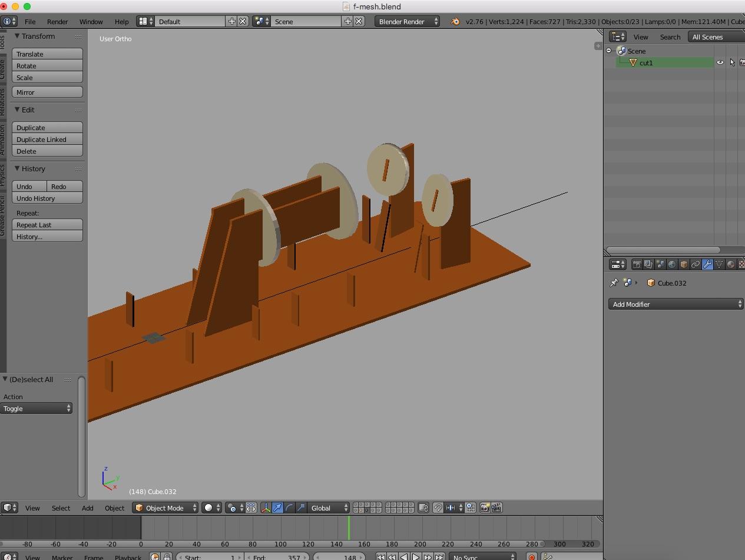Viewport: 745px width, 560px height.
Task: Toggle visibility eye for cut1 object
Action: pos(720,62)
